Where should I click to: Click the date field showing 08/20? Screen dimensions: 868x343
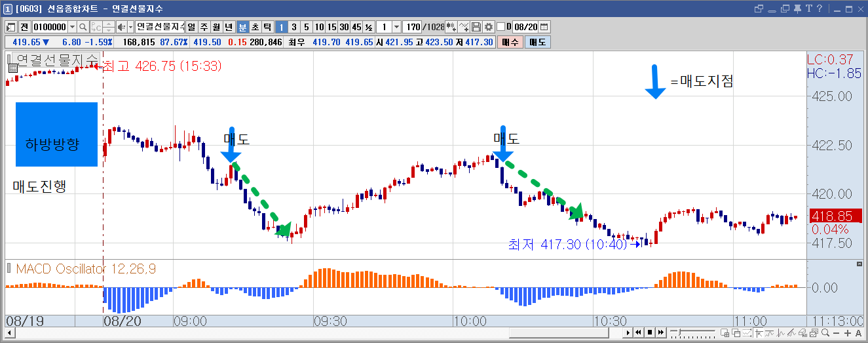click(526, 27)
